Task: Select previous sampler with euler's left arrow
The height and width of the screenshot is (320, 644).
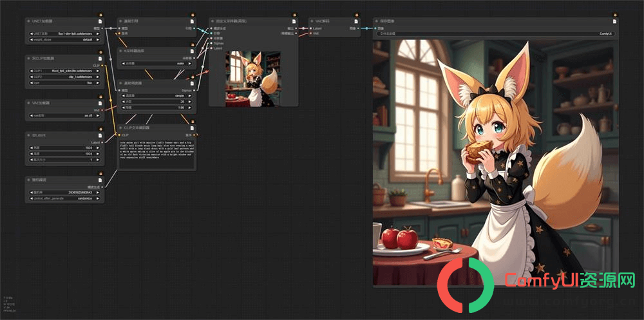Action: click(x=123, y=64)
